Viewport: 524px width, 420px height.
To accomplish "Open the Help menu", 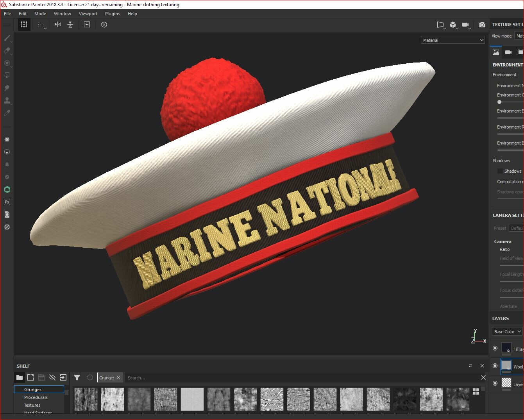I will (x=132, y=14).
